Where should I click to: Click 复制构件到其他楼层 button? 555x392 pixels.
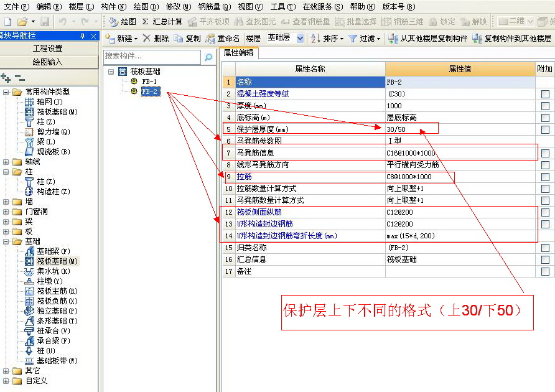pyautogui.click(x=512, y=38)
